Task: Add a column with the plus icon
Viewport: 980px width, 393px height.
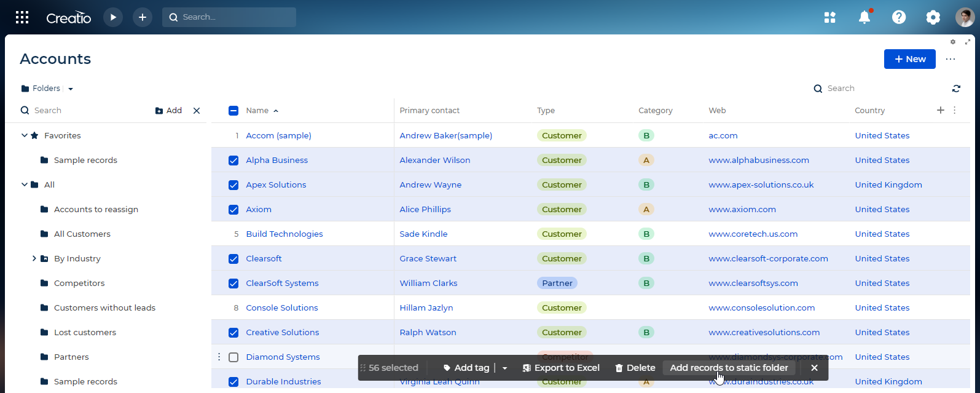Action: (x=940, y=110)
